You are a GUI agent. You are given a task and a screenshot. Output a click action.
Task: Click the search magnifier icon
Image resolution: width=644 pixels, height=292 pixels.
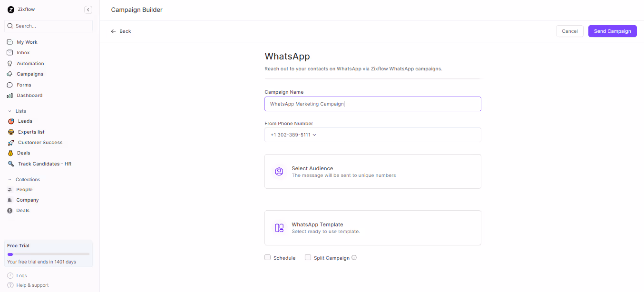coord(10,26)
